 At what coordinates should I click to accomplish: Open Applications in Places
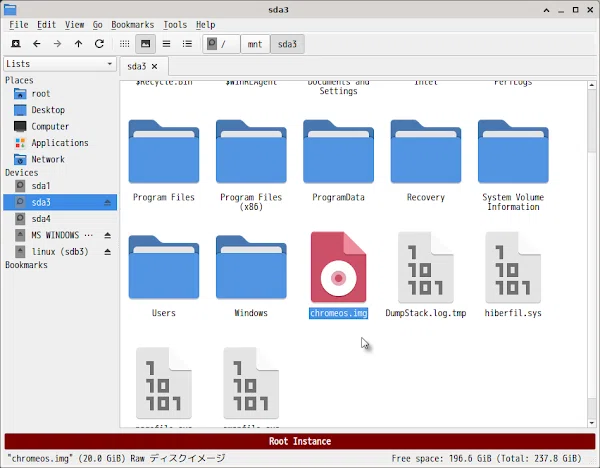59,143
